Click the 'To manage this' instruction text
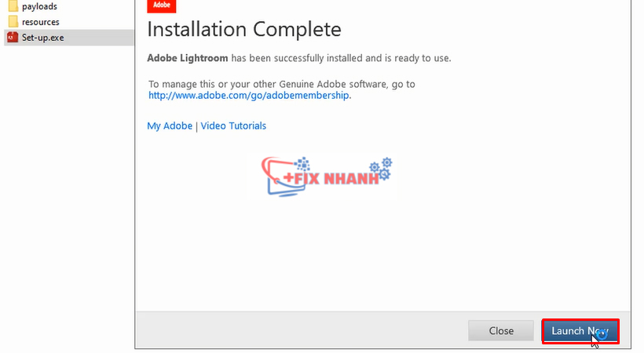Image resolution: width=644 pixels, height=353 pixels. pyautogui.click(x=282, y=84)
